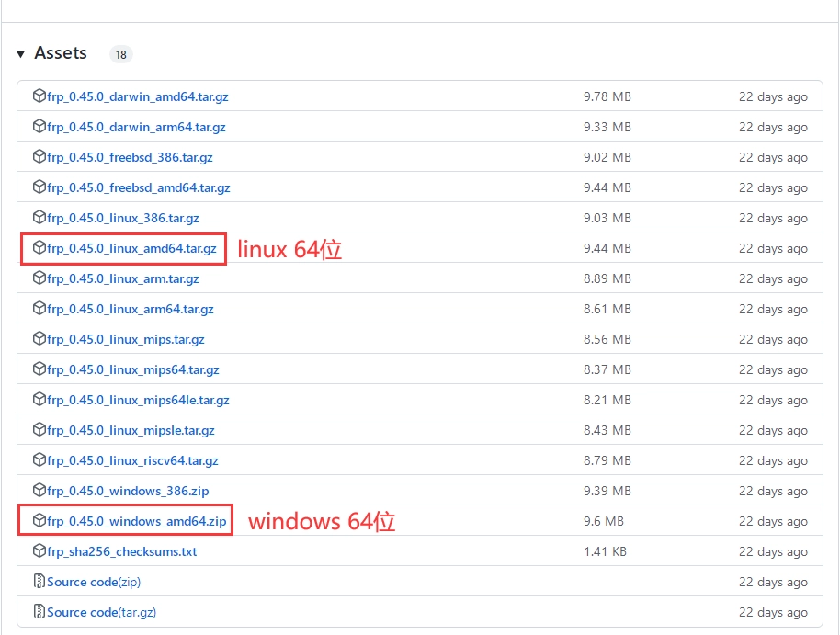Click zip file icon beside Source code (zip)
This screenshot has width=840, height=635.
click(x=40, y=581)
